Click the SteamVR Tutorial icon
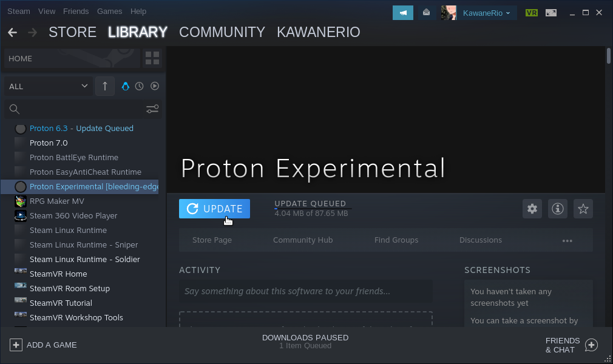 (20, 300)
